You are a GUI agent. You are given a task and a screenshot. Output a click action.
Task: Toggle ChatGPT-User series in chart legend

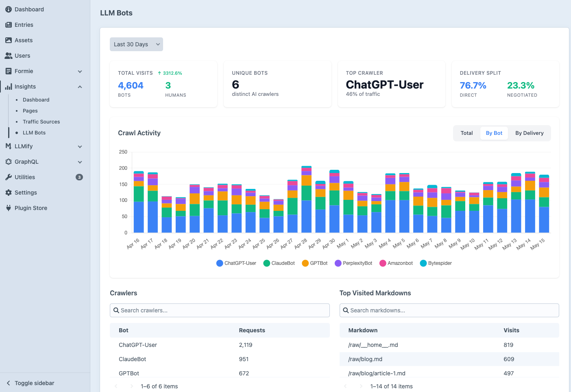(x=236, y=263)
